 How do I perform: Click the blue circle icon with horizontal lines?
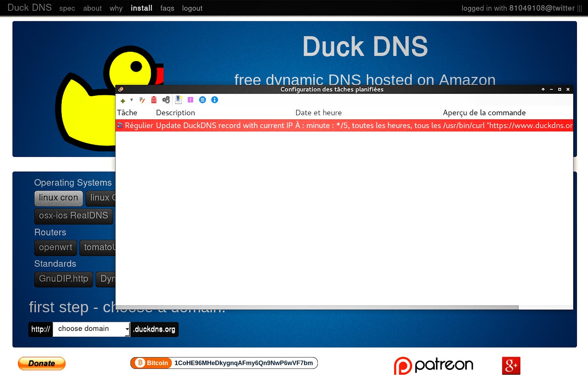point(202,100)
